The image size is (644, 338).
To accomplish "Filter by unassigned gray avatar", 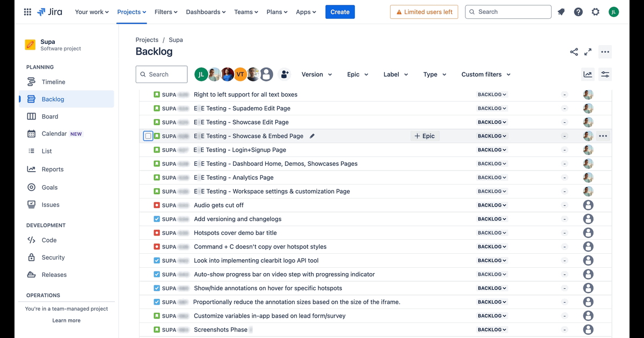I will pos(267,75).
